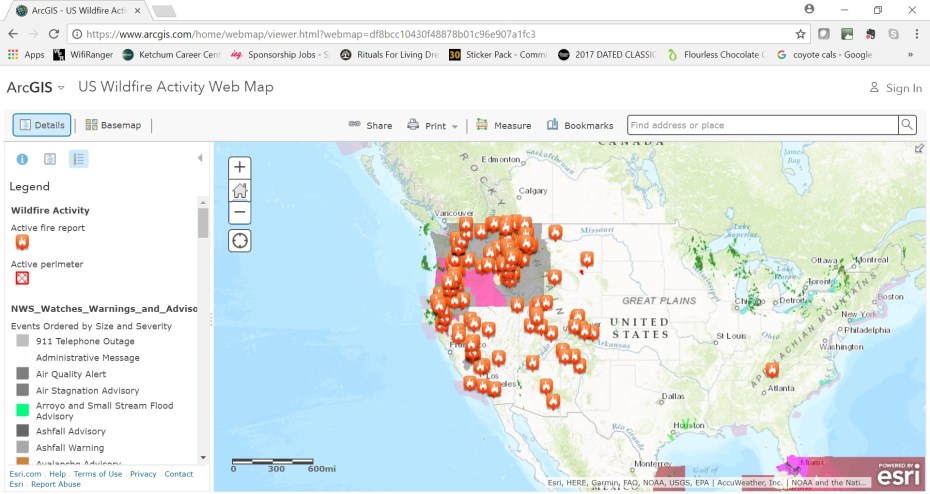Zoom in on the map
Image resolution: width=930 pixels, height=494 pixels.
click(x=240, y=167)
